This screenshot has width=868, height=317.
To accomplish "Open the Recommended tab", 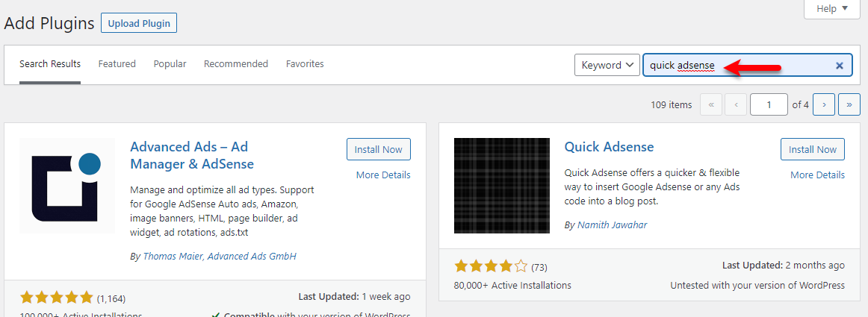I will (236, 64).
